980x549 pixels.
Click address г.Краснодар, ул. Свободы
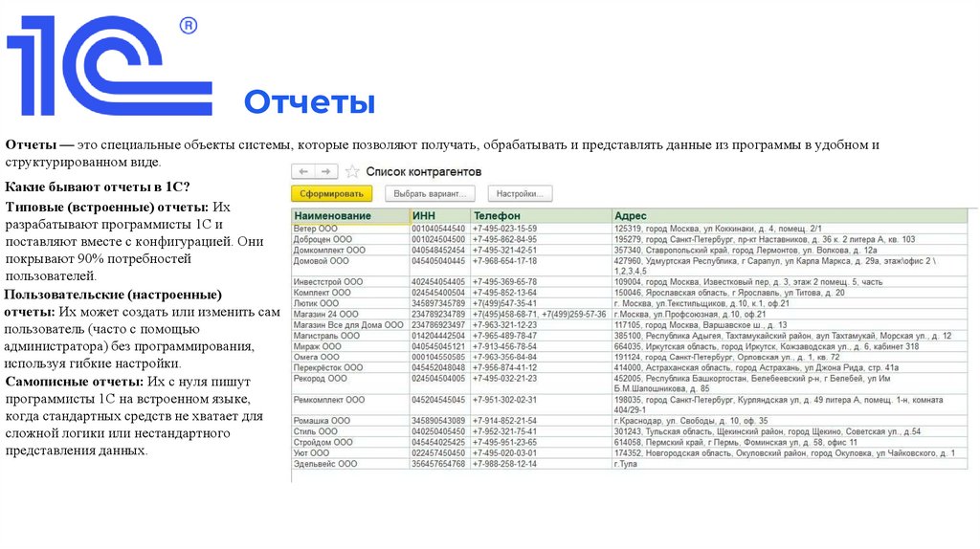click(790, 420)
